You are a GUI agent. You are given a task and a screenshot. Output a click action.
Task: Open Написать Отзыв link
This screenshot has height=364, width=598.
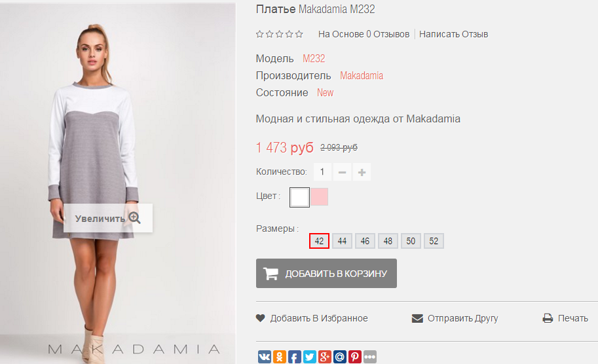click(453, 34)
